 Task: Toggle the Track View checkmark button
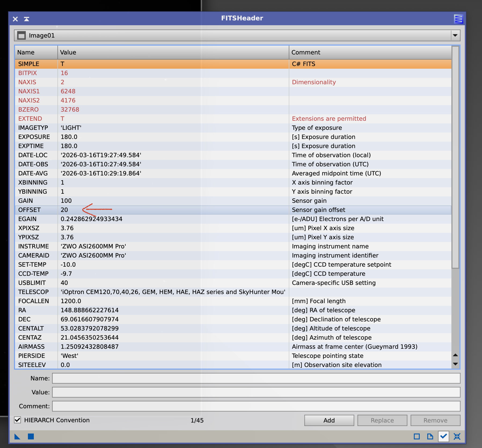pyautogui.click(x=443, y=436)
